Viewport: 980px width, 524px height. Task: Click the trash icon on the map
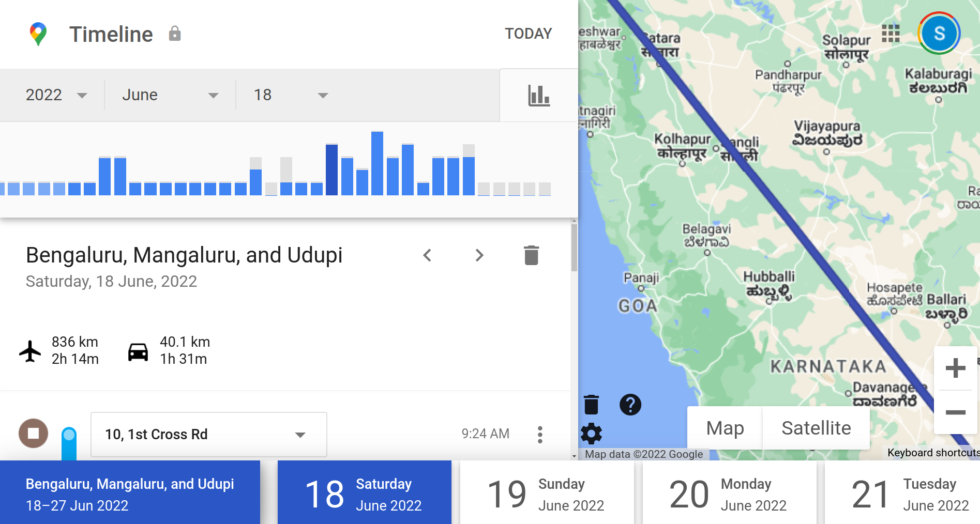(x=591, y=404)
